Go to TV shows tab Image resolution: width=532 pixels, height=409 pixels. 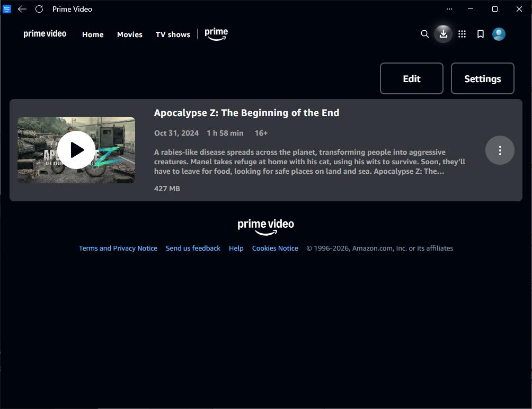pos(173,34)
